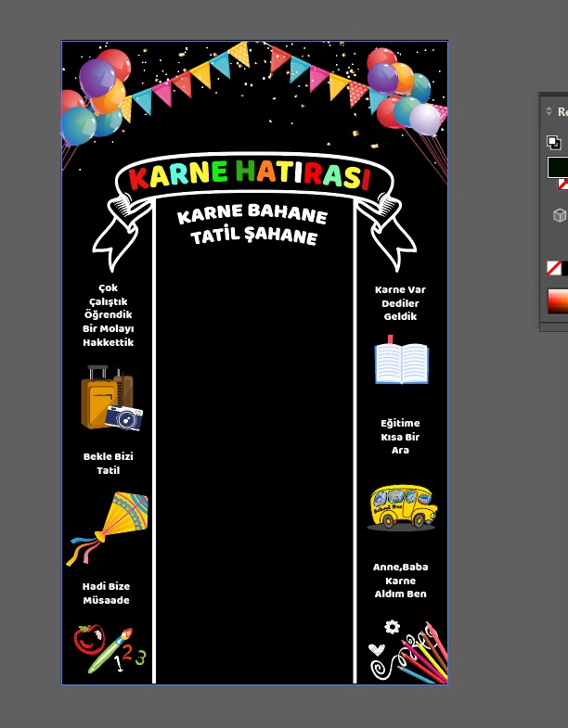This screenshot has height=728, width=568.
Task: Click the default fill and stroke icon
Action: click(x=553, y=142)
